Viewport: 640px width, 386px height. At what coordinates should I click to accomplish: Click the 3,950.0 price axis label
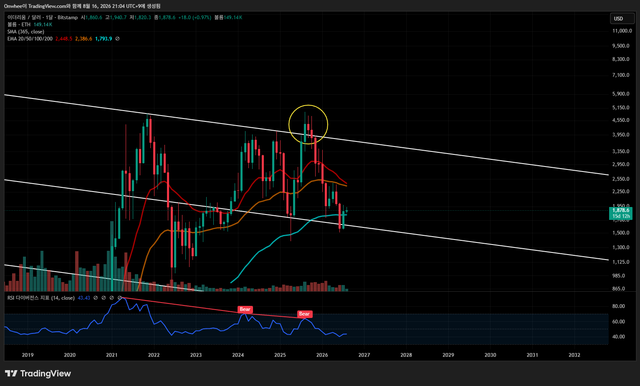pos(621,135)
